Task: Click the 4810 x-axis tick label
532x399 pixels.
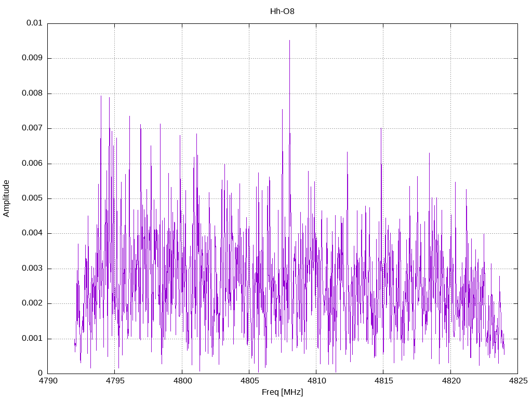Action: pos(316,381)
